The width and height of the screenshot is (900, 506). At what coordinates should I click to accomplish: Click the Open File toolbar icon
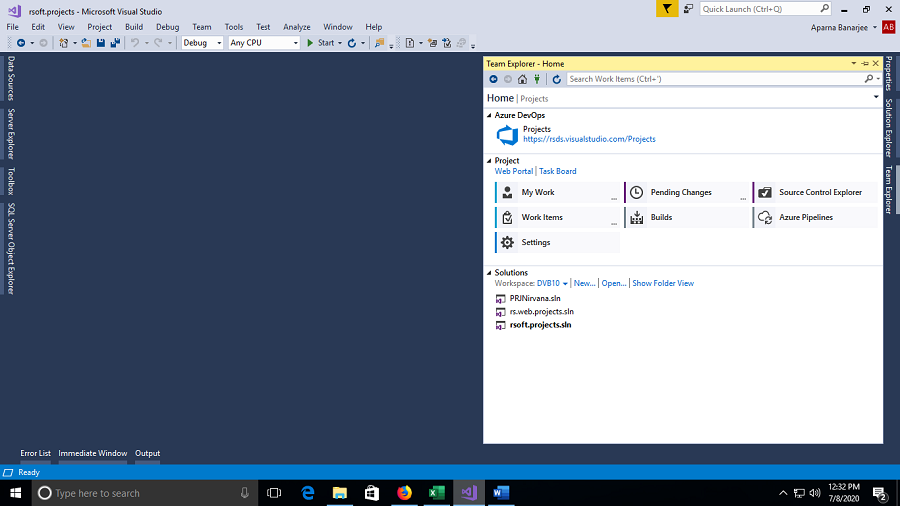[86, 43]
